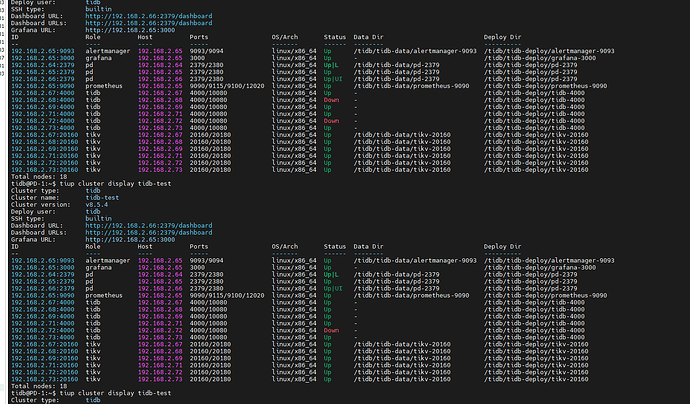
Task: Click the 'Cluster name:' value tidb-test
Action: click(x=102, y=198)
